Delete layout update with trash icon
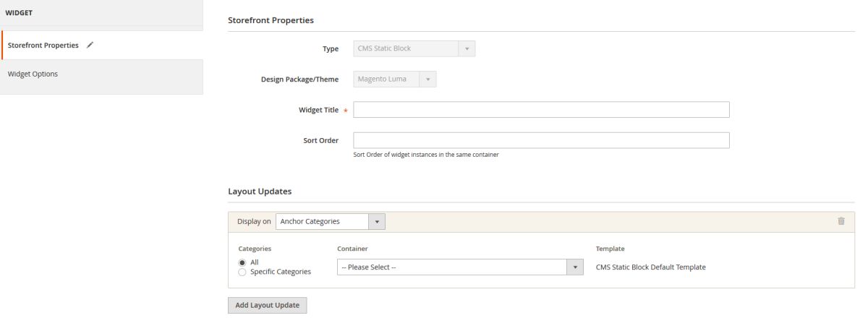The width and height of the screenshot is (868, 318). 841,221
